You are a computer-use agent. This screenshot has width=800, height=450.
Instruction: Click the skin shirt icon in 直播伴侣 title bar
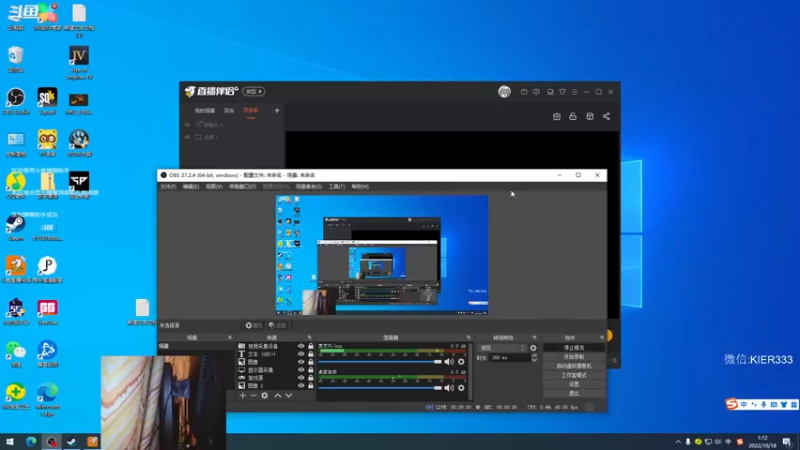(x=562, y=92)
